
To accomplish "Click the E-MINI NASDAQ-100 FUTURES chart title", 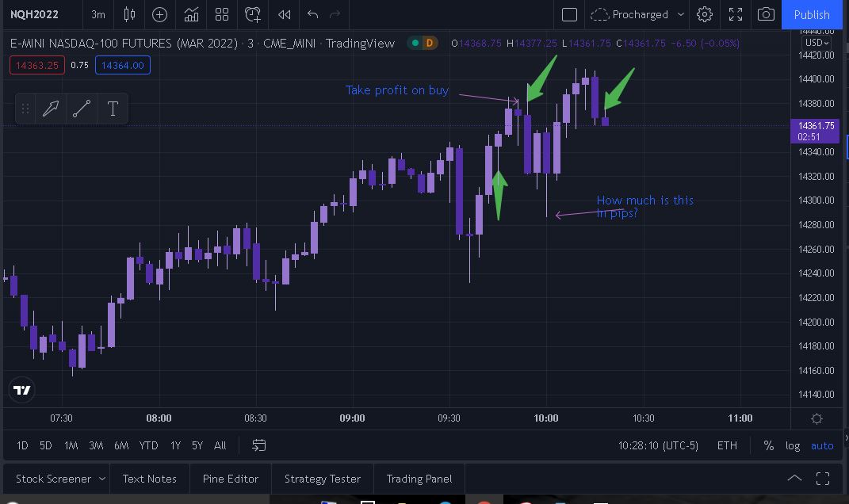I will 202,44.
